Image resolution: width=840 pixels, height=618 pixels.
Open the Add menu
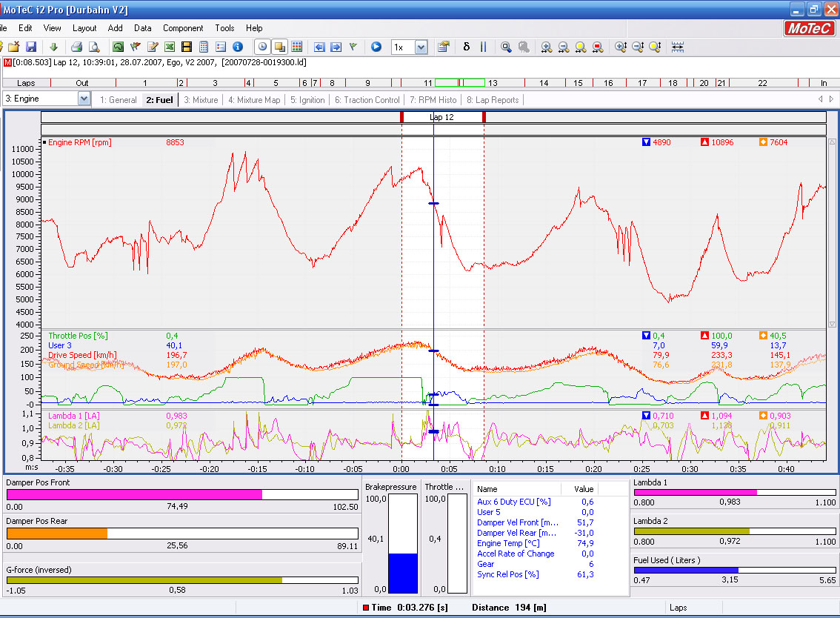click(115, 28)
